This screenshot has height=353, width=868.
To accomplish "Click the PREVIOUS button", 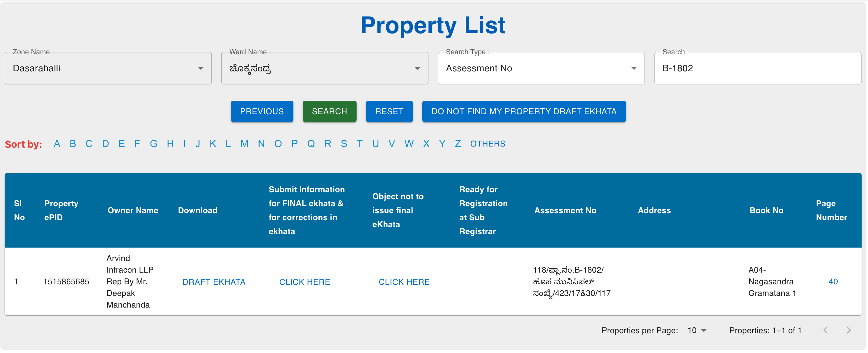I will pyautogui.click(x=262, y=111).
